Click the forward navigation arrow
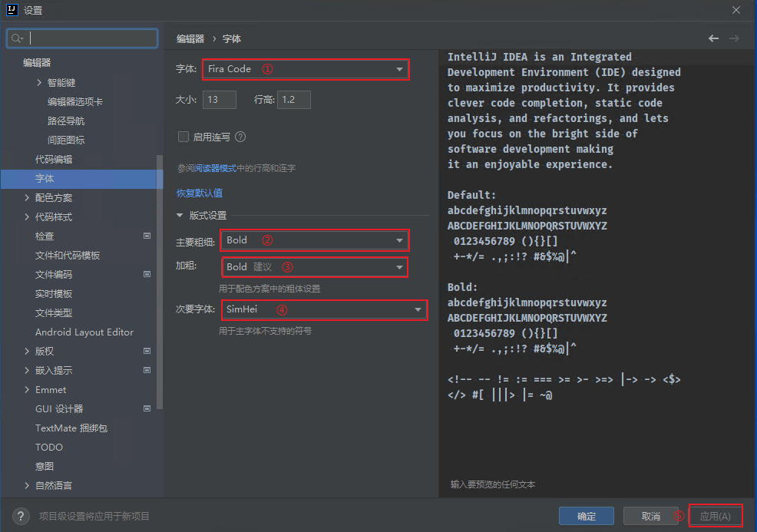This screenshot has height=532, width=757. [734, 38]
